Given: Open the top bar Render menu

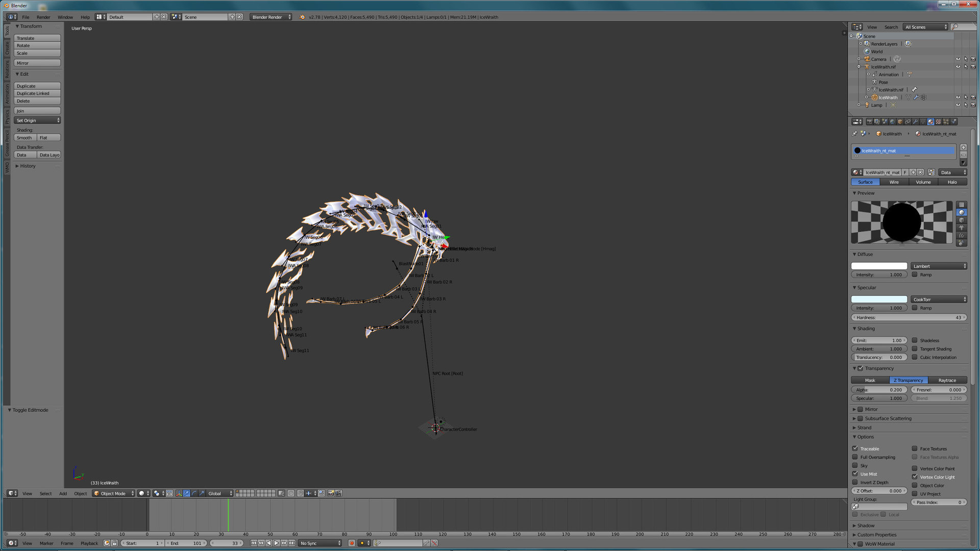Looking at the screenshot, I should (x=43, y=17).
